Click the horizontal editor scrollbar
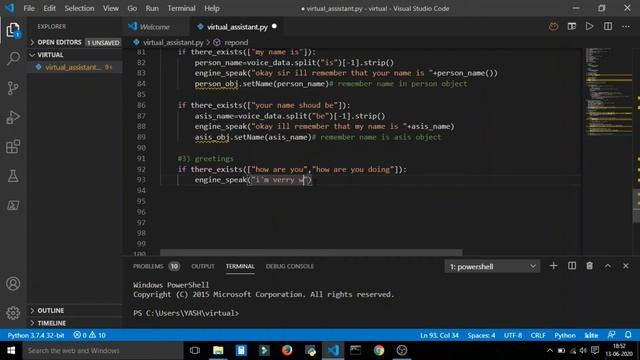 click(x=311, y=253)
